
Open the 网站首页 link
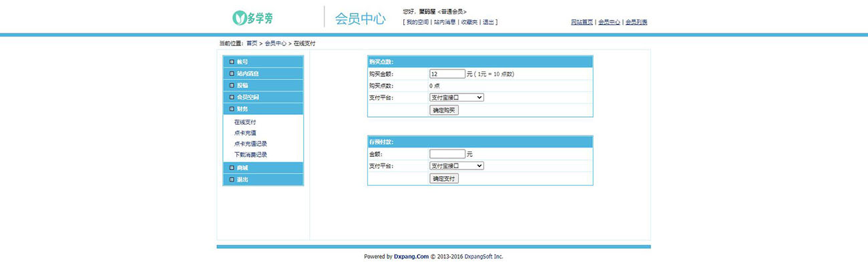[582, 22]
